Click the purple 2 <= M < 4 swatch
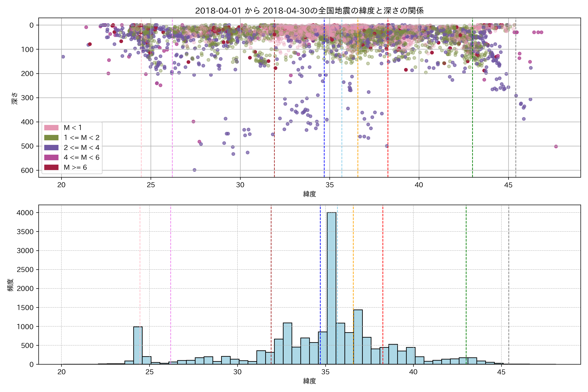Viewport: 588px width, 392px height. [x=51, y=147]
